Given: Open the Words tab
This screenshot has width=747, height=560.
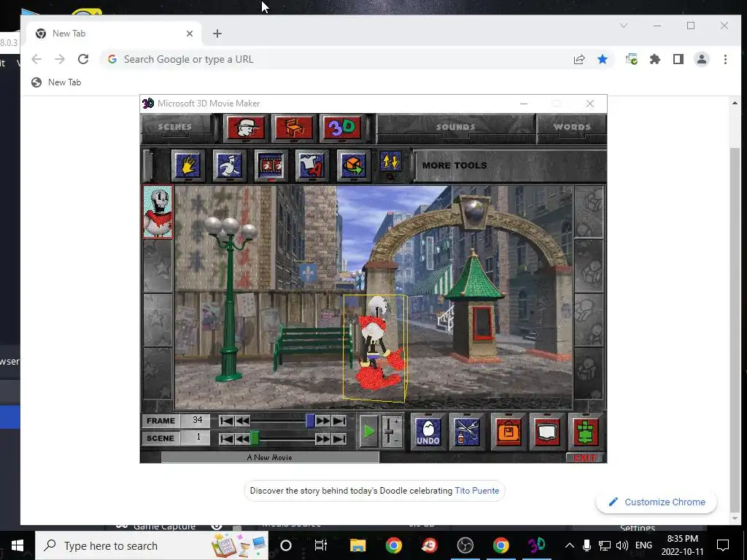Looking at the screenshot, I should point(572,127).
